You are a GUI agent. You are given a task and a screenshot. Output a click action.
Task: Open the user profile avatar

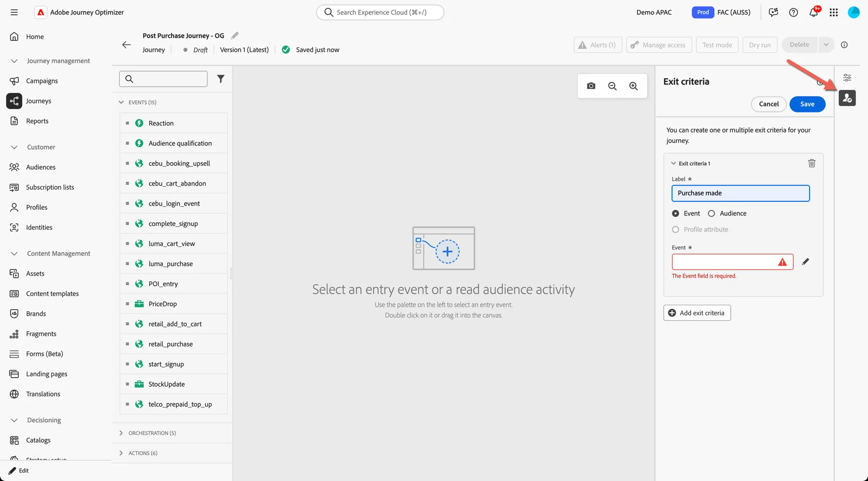coord(854,12)
